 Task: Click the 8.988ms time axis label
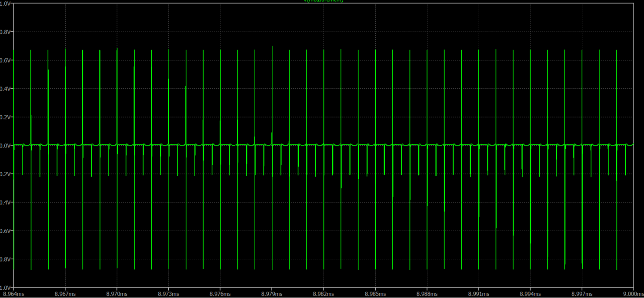(x=427, y=294)
